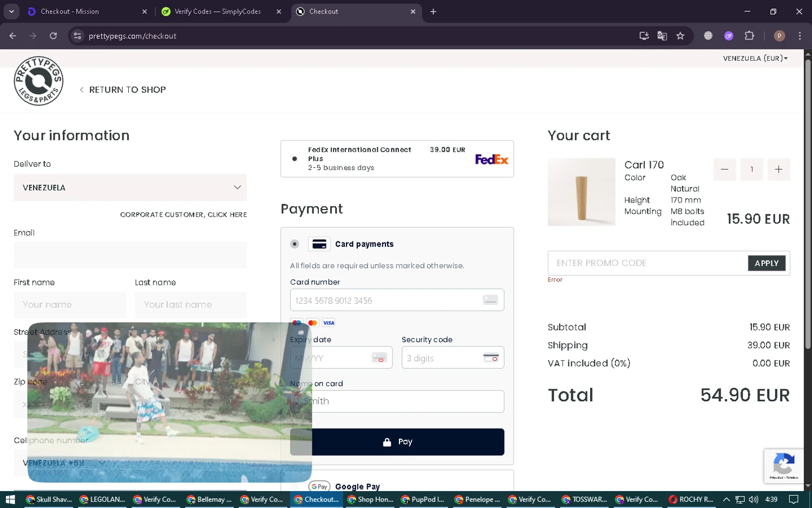The image size is (812, 508).
Task: Click the card icon in Expiry date field
Action: pos(379,358)
